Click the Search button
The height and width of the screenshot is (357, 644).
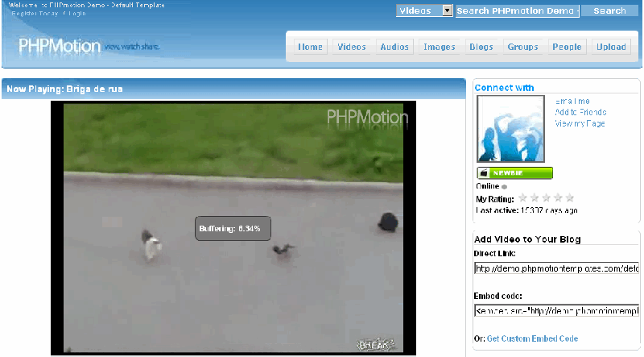coord(610,10)
